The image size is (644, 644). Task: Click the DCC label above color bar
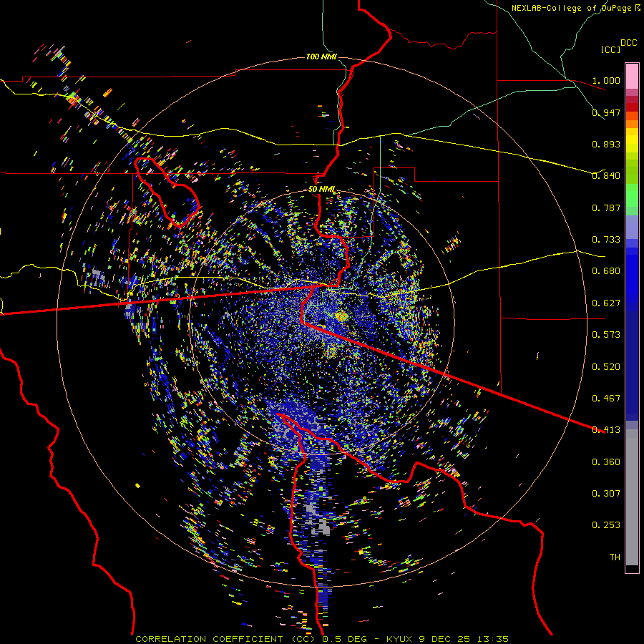tap(628, 43)
